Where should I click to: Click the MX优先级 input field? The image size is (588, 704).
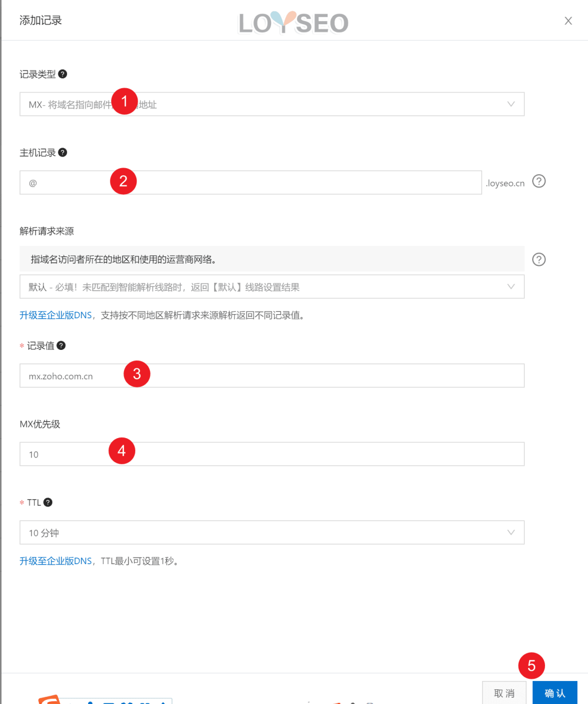point(272,454)
